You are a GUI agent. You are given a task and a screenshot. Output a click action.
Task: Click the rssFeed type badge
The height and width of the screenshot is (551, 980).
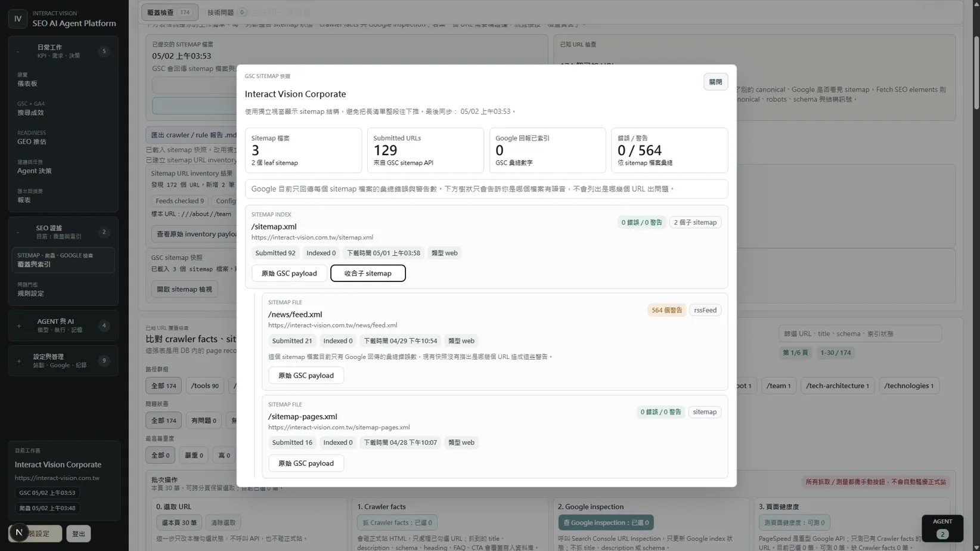(705, 310)
